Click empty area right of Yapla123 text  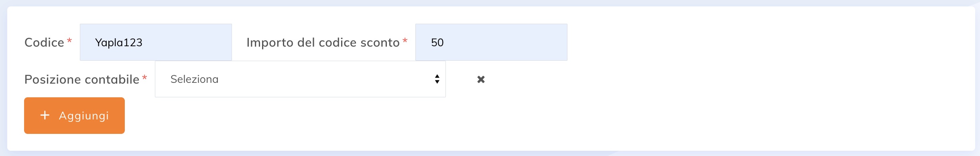coord(187,42)
